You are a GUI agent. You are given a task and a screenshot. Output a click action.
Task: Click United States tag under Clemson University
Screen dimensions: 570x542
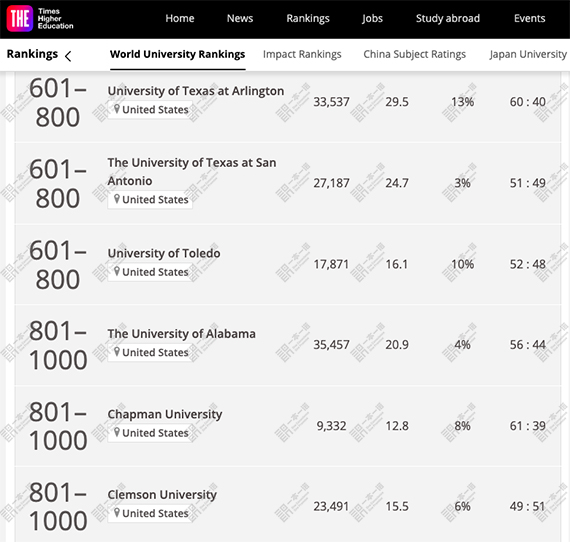[150, 513]
